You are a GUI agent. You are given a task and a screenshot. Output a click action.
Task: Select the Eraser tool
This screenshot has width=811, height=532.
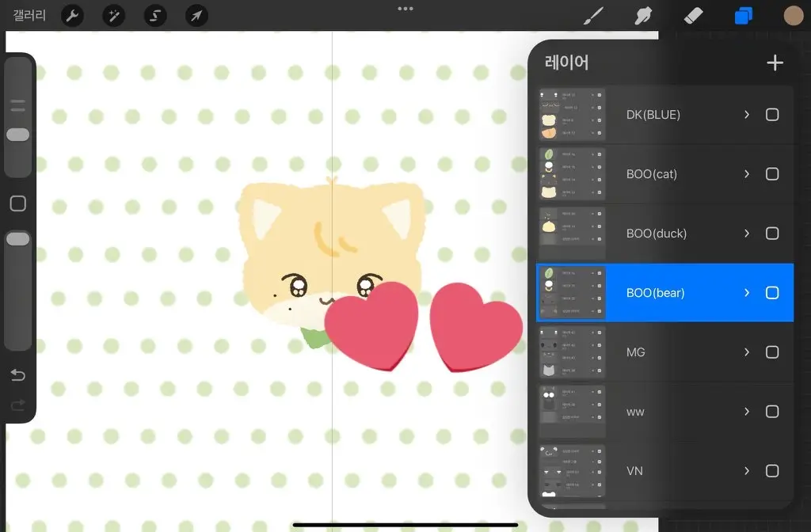pyautogui.click(x=693, y=16)
